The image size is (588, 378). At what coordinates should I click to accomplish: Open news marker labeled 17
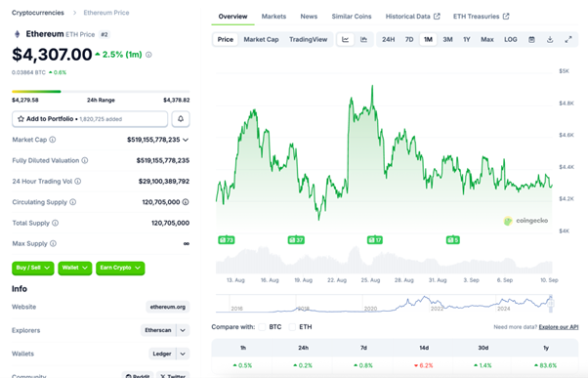coord(375,240)
